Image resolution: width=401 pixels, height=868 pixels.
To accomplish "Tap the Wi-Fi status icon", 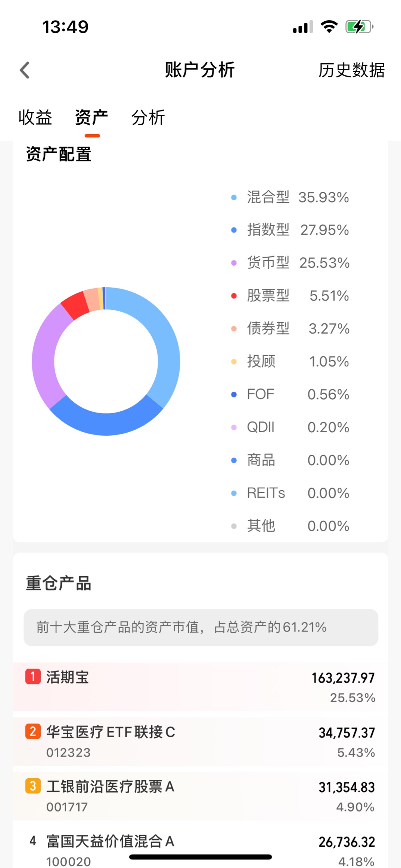I will tap(329, 27).
